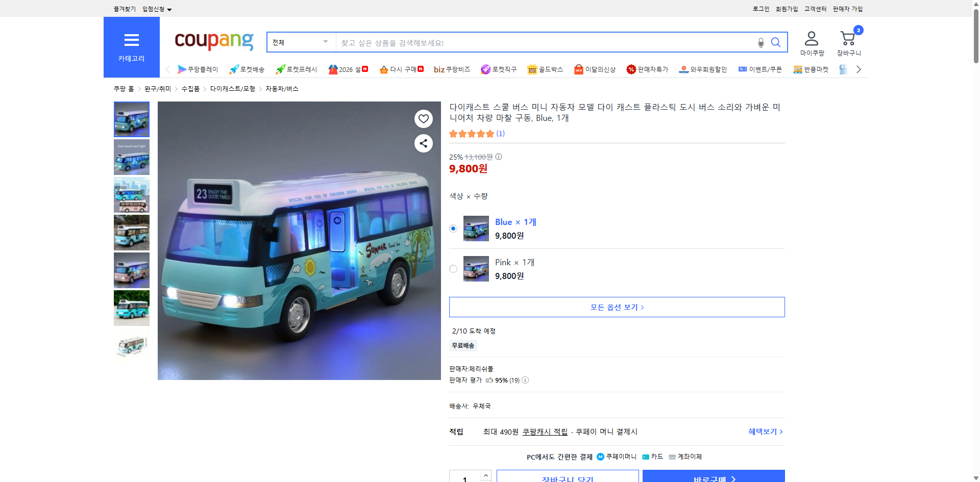
Task: Open the shopping cart with 2 items
Action: click(x=848, y=38)
